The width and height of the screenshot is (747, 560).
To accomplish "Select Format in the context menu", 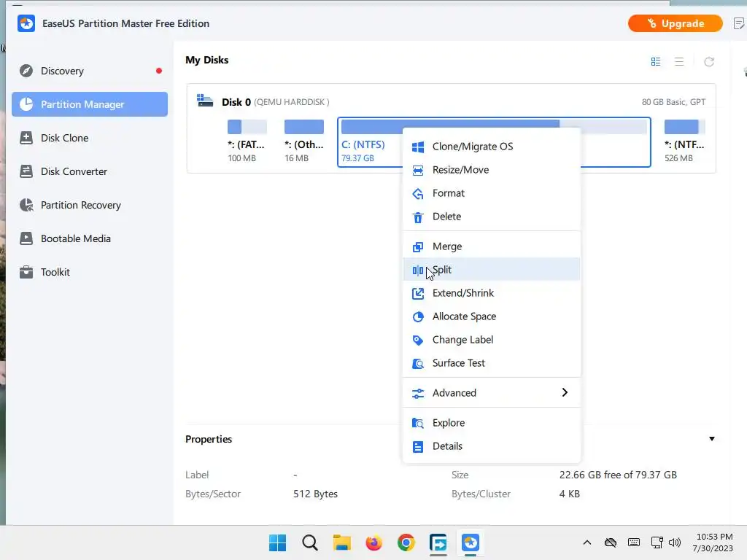I will point(492,193).
